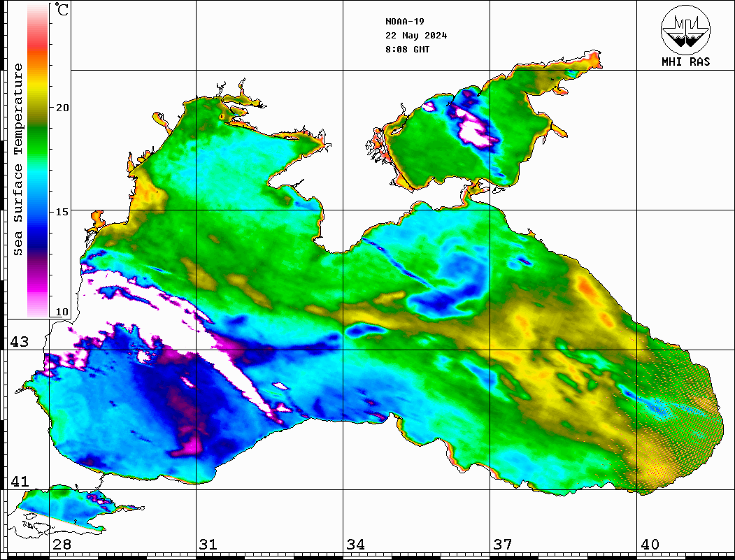Click the '8:08 GMT' time text
Viewport: 735px width, 560px height.
[407, 49]
